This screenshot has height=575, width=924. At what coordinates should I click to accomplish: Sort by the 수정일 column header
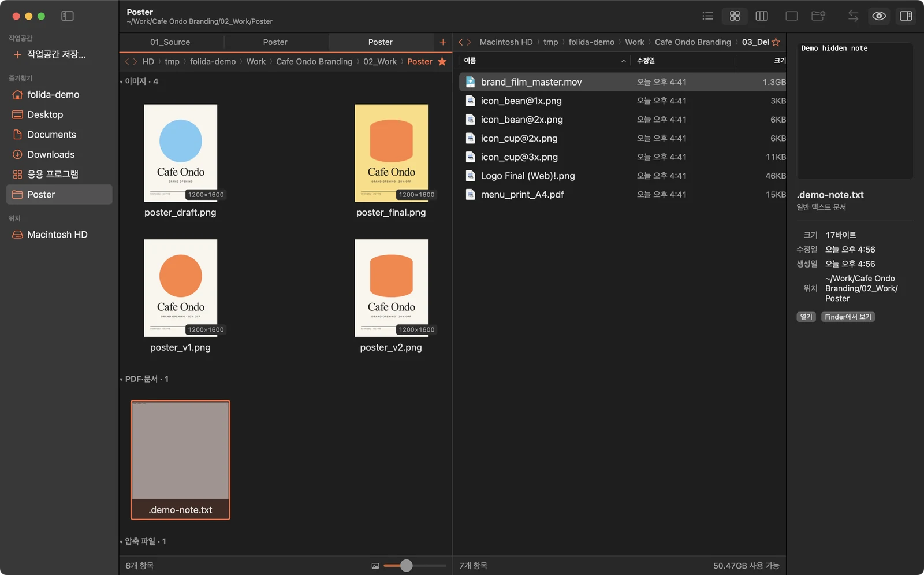(x=681, y=61)
